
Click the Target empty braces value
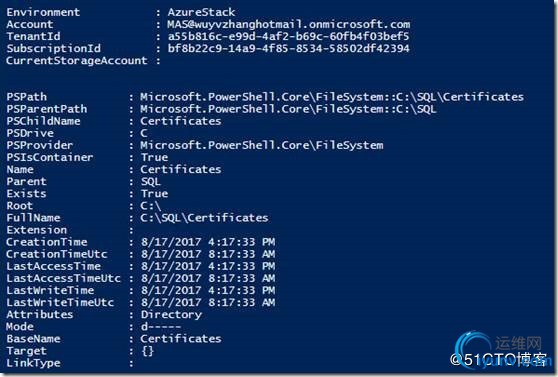click(147, 351)
